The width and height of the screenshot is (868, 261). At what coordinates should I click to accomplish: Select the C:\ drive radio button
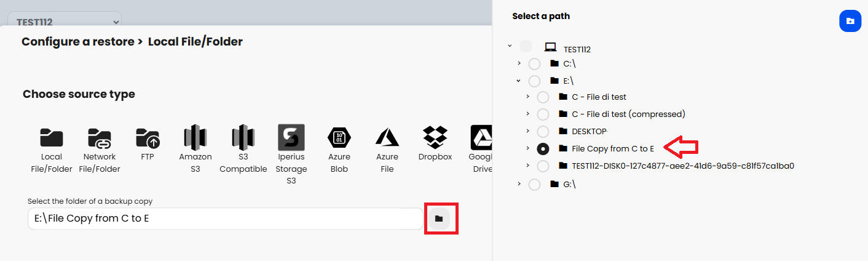(x=534, y=64)
